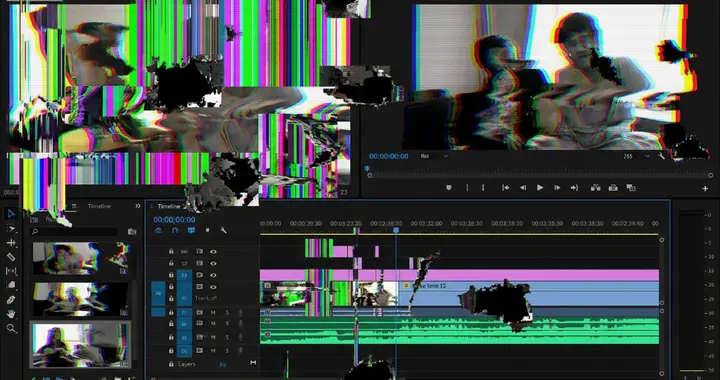Play the program monitor
The image size is (720, 380).
[540, 188]
